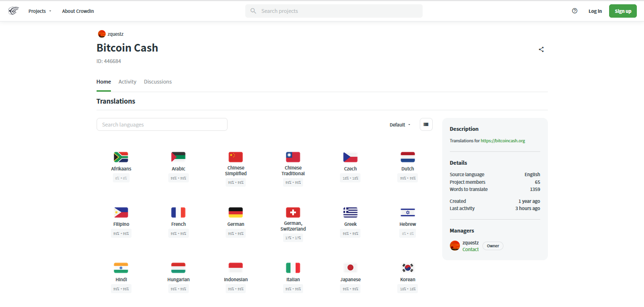Open About Crowdin menu link
The width and height of the screenshot is (644, 307).
[x=78, y=11]
